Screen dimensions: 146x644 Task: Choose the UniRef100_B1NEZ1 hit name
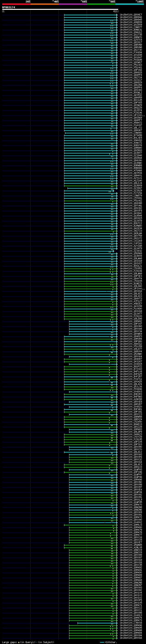click(x=131, y=284)
